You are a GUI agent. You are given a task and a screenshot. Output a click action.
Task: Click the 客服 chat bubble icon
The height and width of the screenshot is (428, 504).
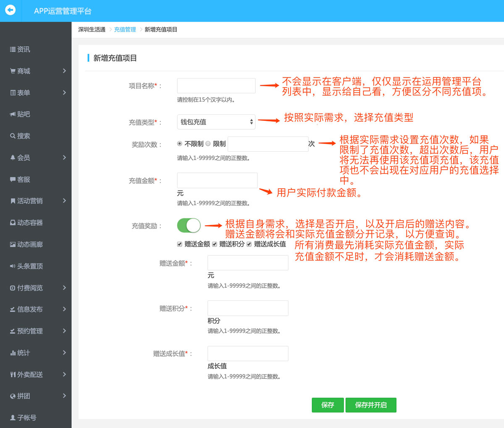(x=13, y=179)
